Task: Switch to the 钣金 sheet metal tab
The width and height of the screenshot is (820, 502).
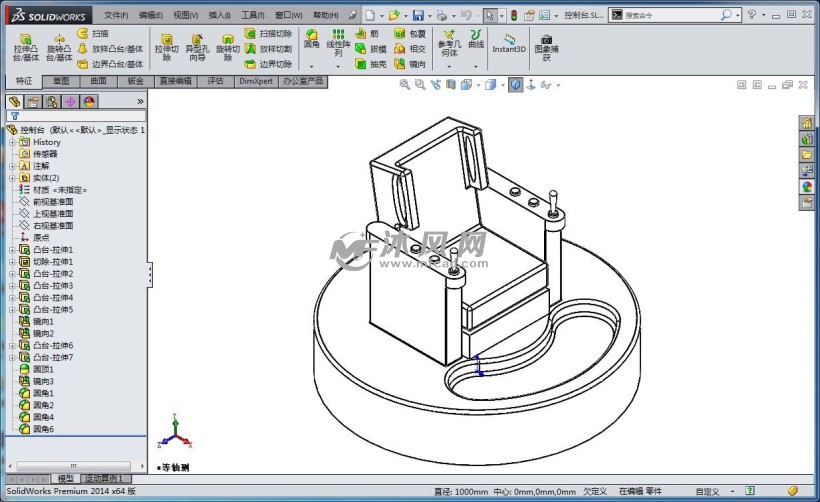Action: pos(135,81)
